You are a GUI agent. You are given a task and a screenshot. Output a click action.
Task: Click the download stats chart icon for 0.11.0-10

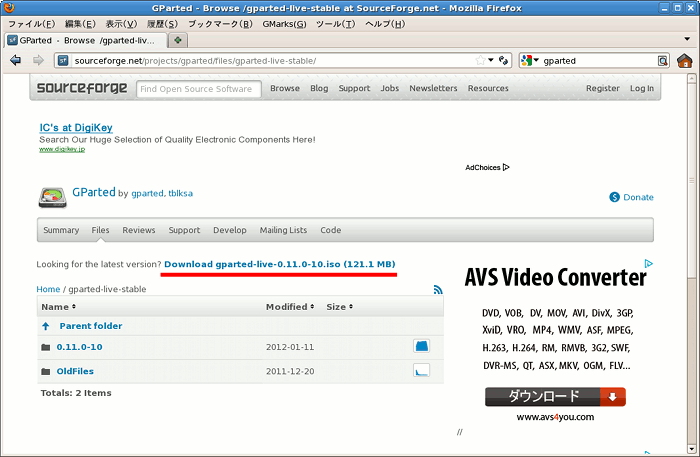tap(422, 346)
